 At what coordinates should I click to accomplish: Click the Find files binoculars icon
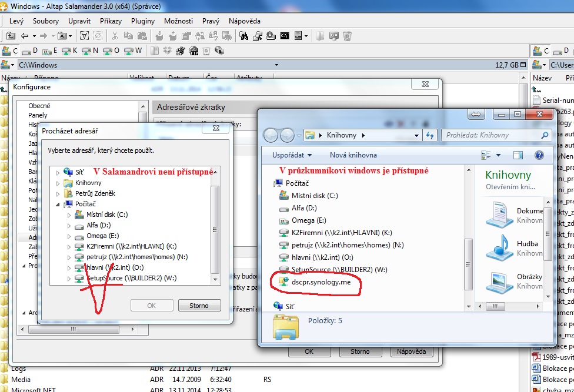(244, 36)
